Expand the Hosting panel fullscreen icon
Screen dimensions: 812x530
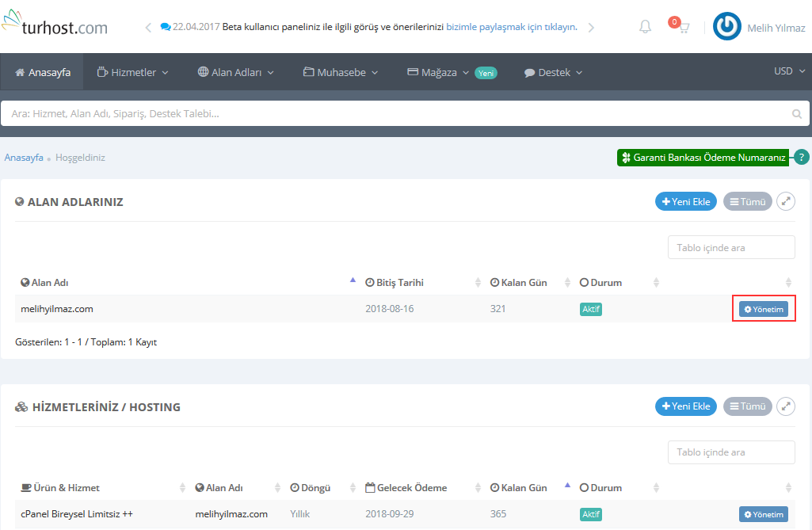(x=785, y=406)
